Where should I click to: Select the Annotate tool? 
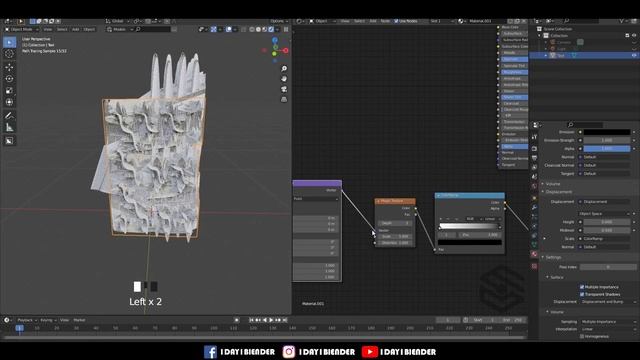(x=9, y=116)
